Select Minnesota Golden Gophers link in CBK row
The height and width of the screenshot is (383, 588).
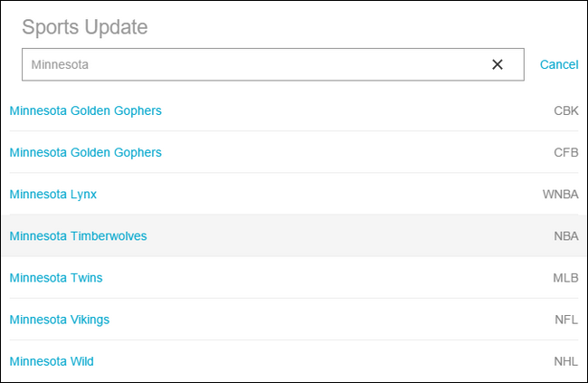[85, 110]
